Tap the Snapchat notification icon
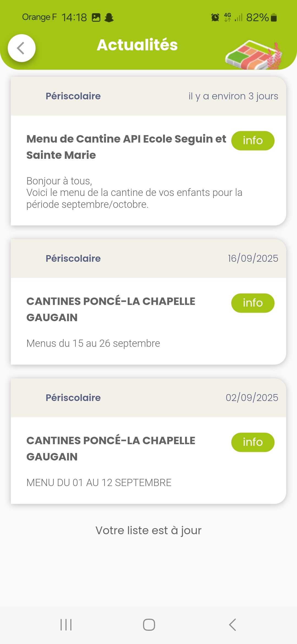Viewport: 297px width, 644px height. point(109,18)
